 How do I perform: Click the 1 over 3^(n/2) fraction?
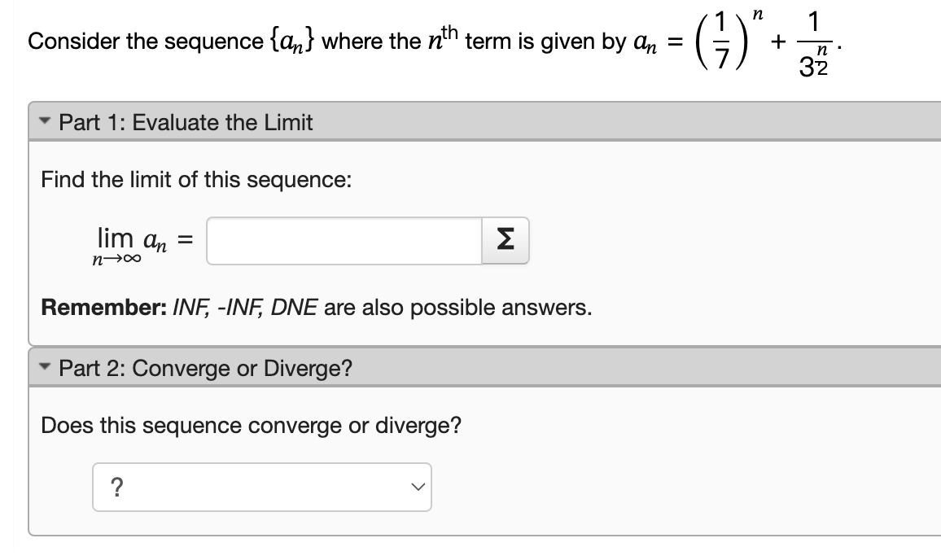point(814,44)
